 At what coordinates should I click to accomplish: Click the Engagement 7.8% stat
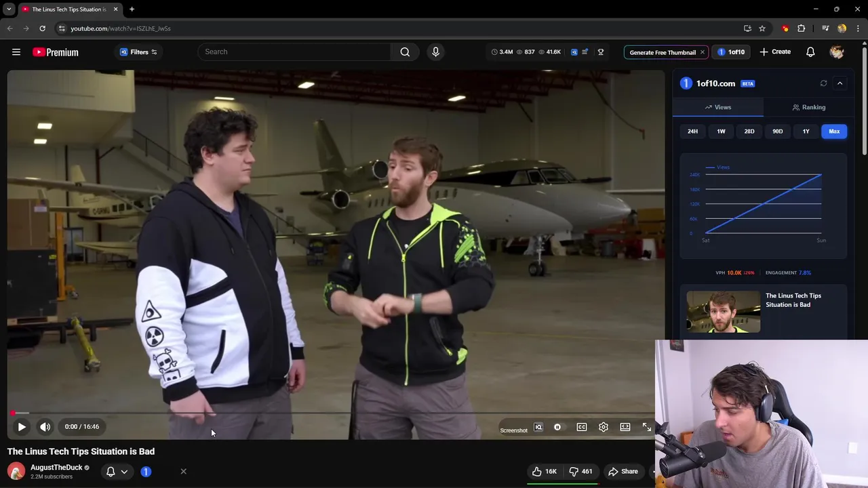(788, 272)
